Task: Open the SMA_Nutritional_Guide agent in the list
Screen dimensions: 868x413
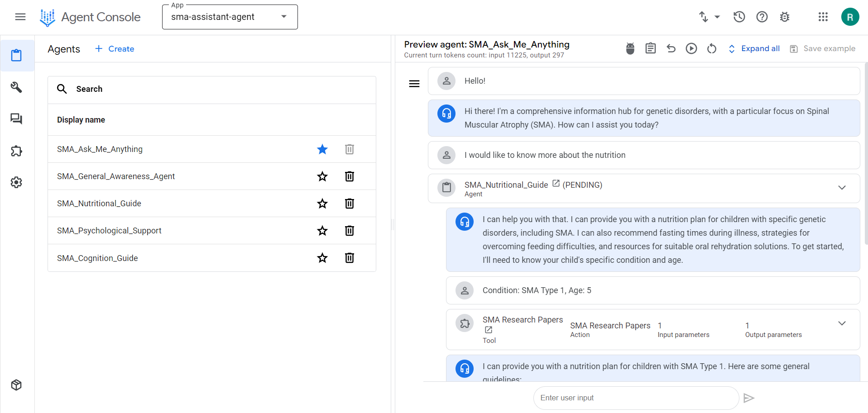Action: click(99, 204)
